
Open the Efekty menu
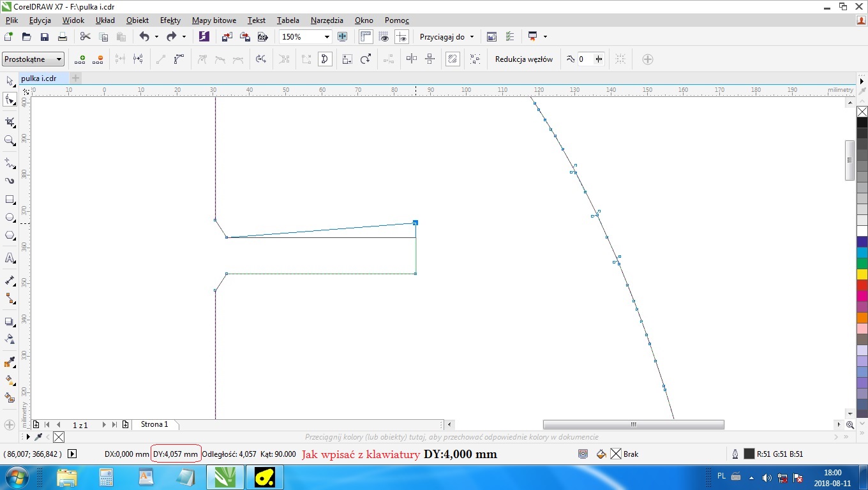click(170, 20)
